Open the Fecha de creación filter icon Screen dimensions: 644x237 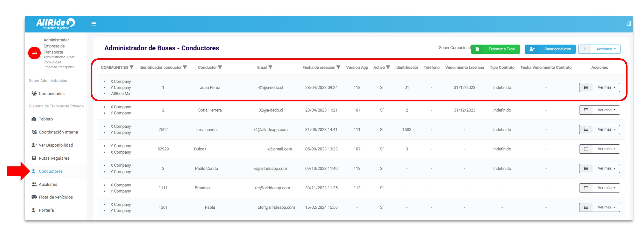coord(338,67)
